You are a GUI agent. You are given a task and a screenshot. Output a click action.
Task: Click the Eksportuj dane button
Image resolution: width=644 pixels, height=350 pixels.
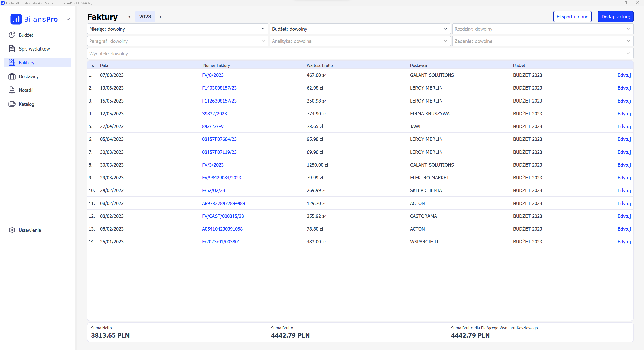click(572, 17)
